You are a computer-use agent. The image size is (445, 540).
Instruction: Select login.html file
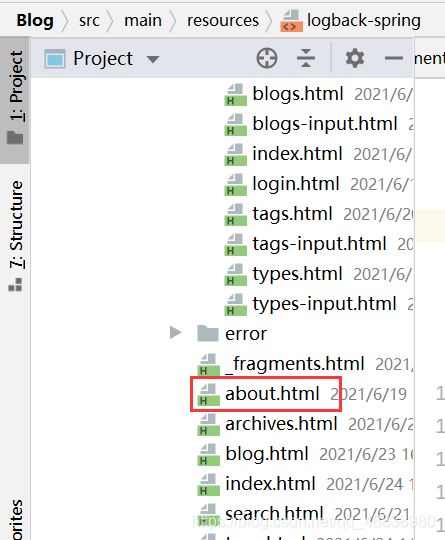[296, 184]
